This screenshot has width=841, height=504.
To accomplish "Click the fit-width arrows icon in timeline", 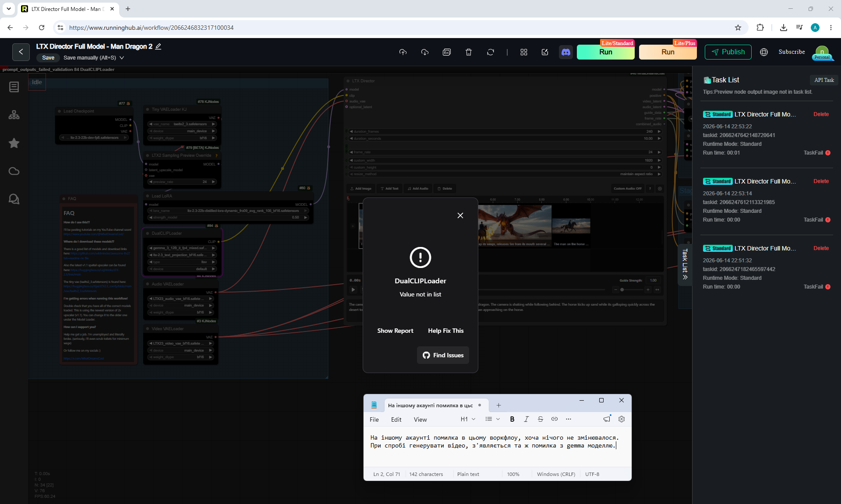I will [657, 290].
